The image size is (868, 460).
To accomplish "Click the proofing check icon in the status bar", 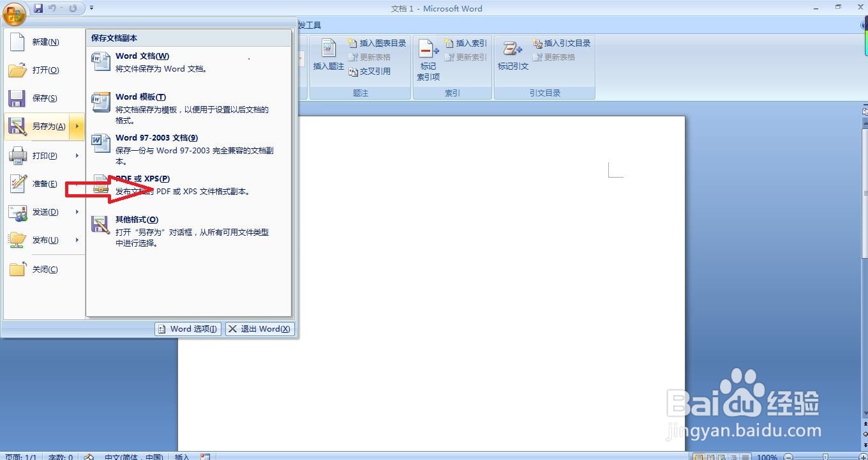I will point(89,457).
